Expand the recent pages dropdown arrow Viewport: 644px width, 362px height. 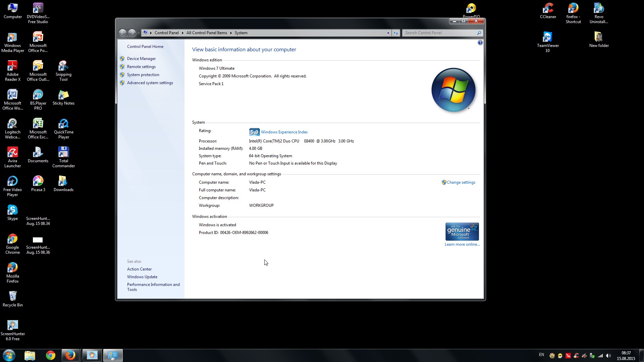pos(139,33)
